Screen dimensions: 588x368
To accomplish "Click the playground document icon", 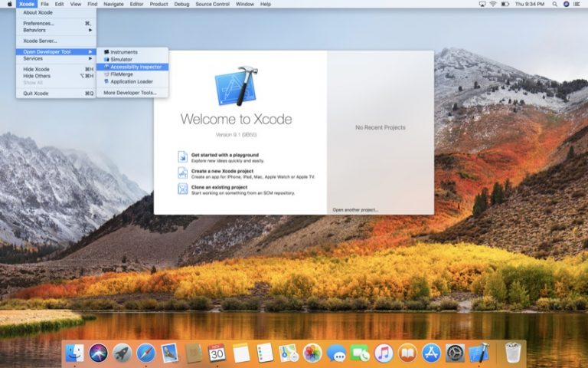I will tap(183, 157).
